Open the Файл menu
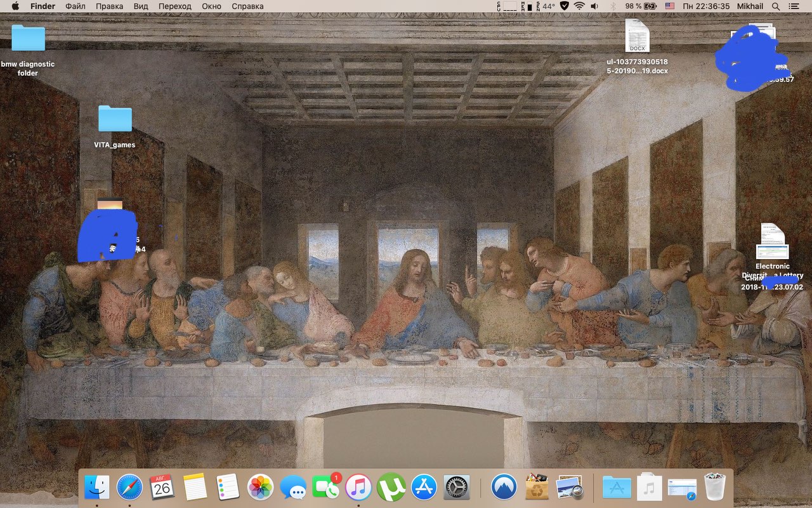The width and height of the screenshot is (812, 508). point(75,6)
